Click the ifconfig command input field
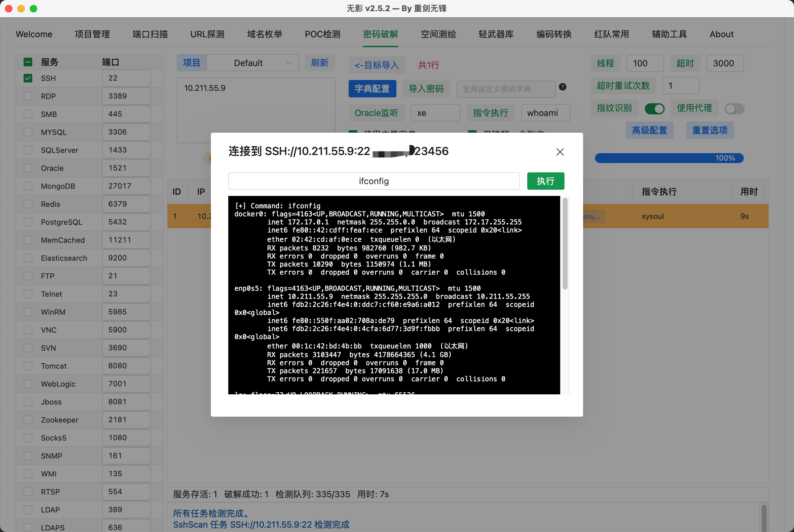This screenshot has height=532, width=794. (373, 181)
